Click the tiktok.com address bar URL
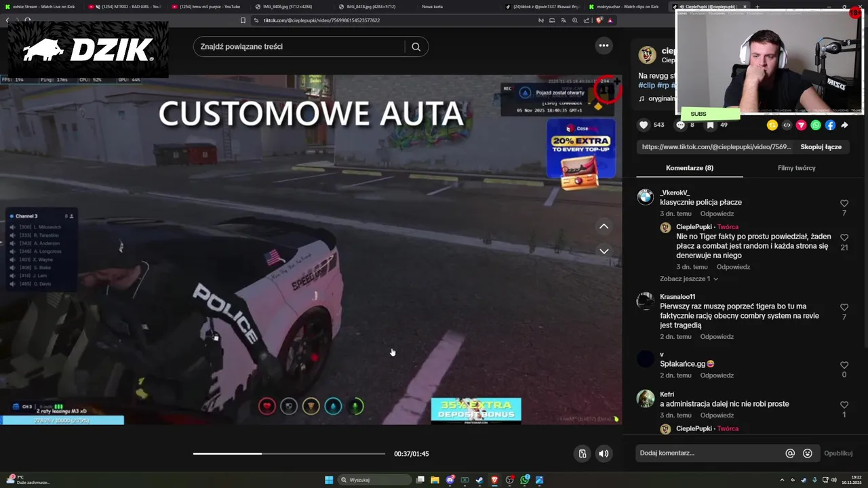This screenshot has width=868, height=488. click(321, 20)
